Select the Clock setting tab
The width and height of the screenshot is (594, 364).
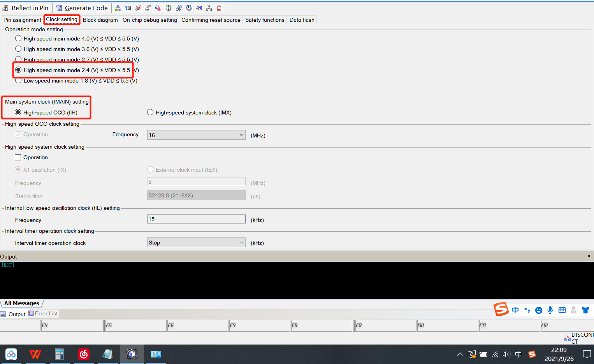pyautogui.click(x=62, y=19)
